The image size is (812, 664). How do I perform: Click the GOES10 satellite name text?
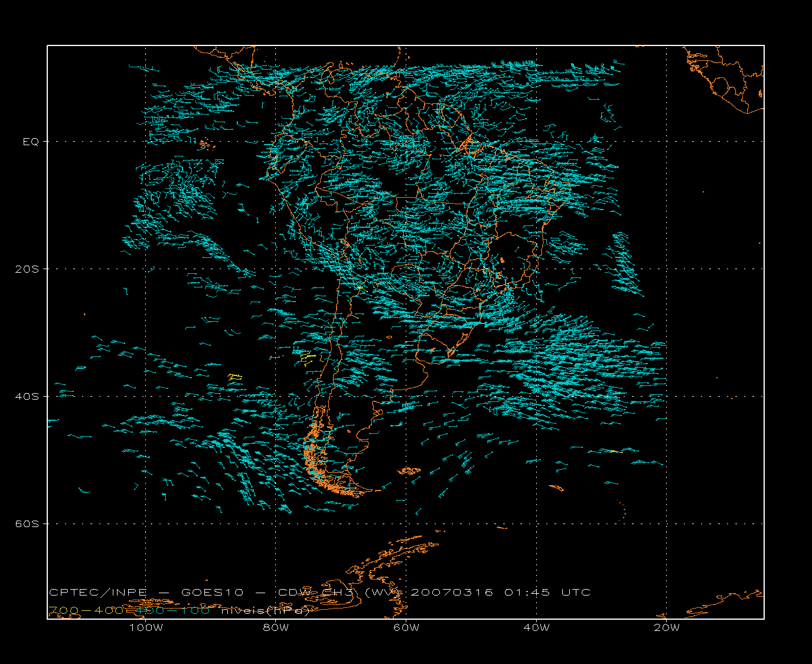[x=212, y=593]
